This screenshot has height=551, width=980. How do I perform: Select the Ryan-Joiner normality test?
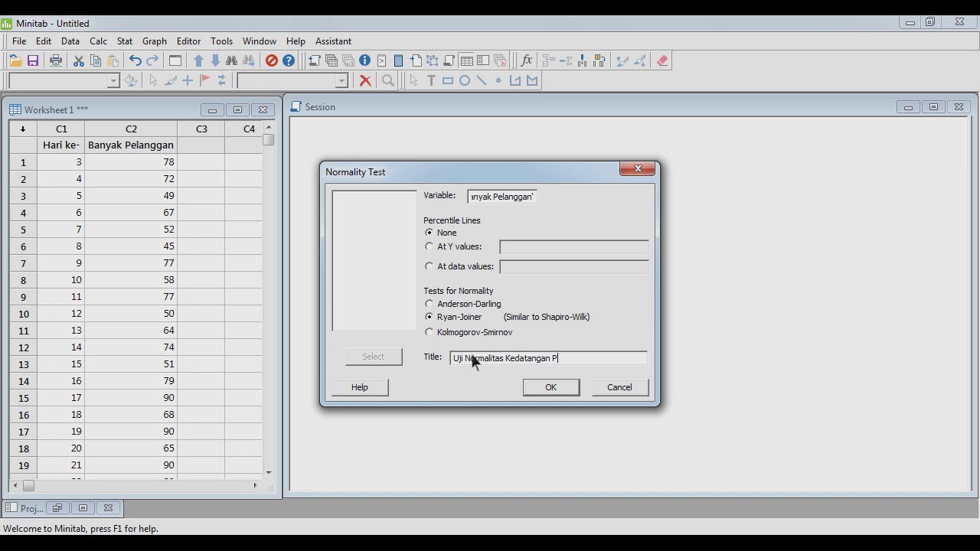pos(429,317)
